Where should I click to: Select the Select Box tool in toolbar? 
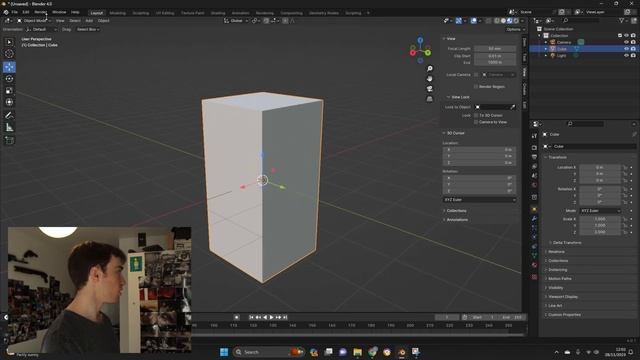[x=9, y=42]
